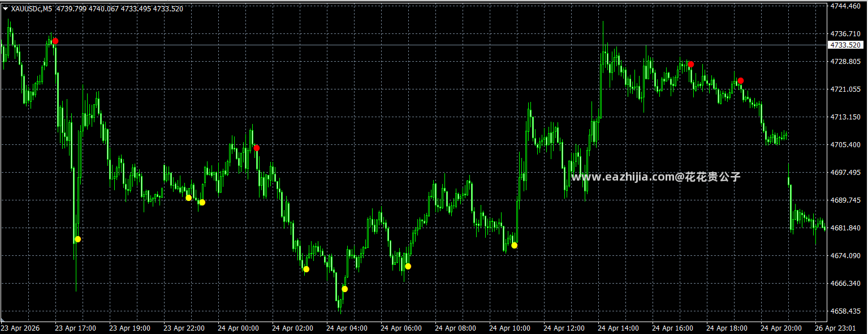
Task: Click time axis label 23 Apr 19:00
Action: coord(129,328)
